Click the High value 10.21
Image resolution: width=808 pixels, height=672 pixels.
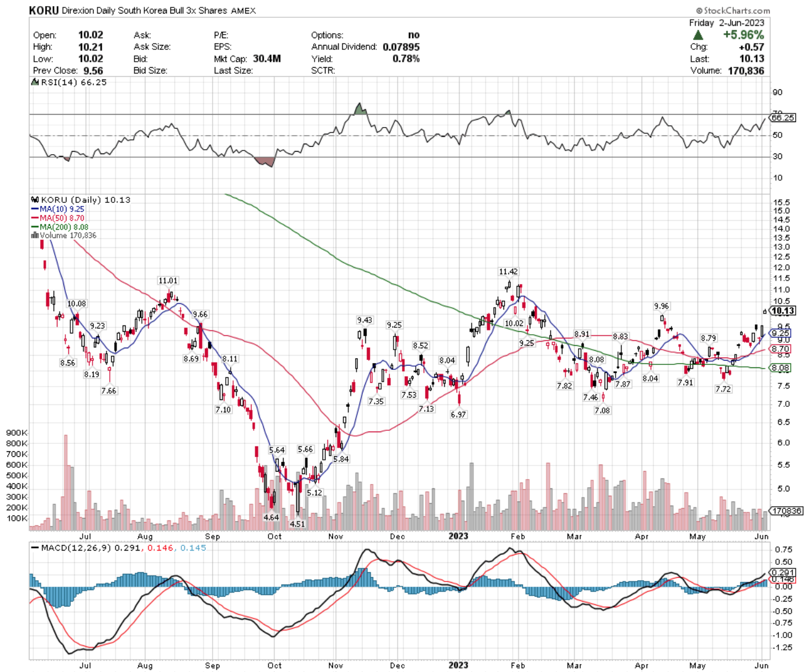click(91, 47)
